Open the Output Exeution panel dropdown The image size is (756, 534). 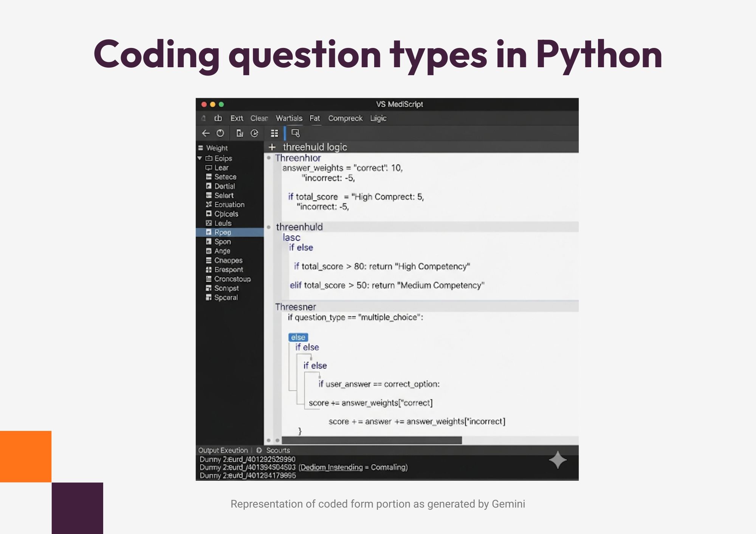point(223,450)
